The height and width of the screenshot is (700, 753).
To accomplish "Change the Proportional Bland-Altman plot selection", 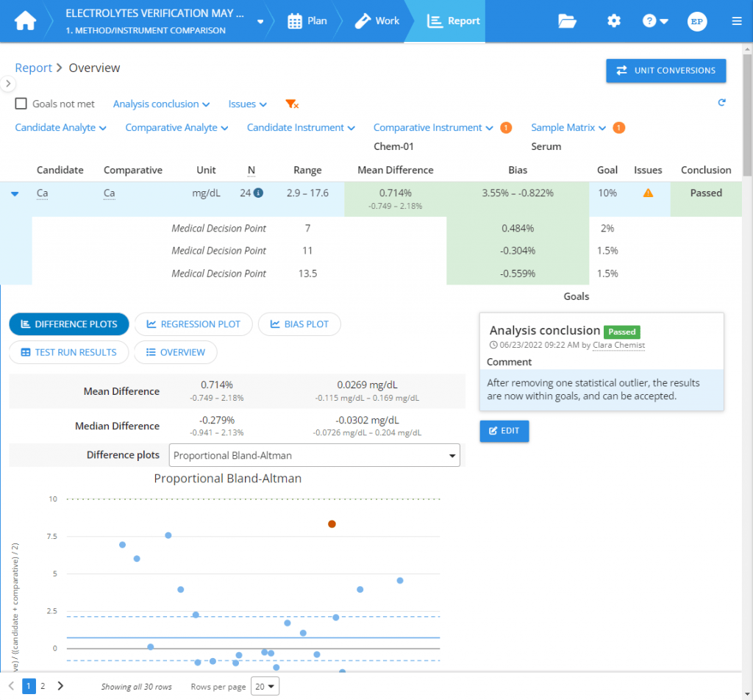I will pos(315,455).
